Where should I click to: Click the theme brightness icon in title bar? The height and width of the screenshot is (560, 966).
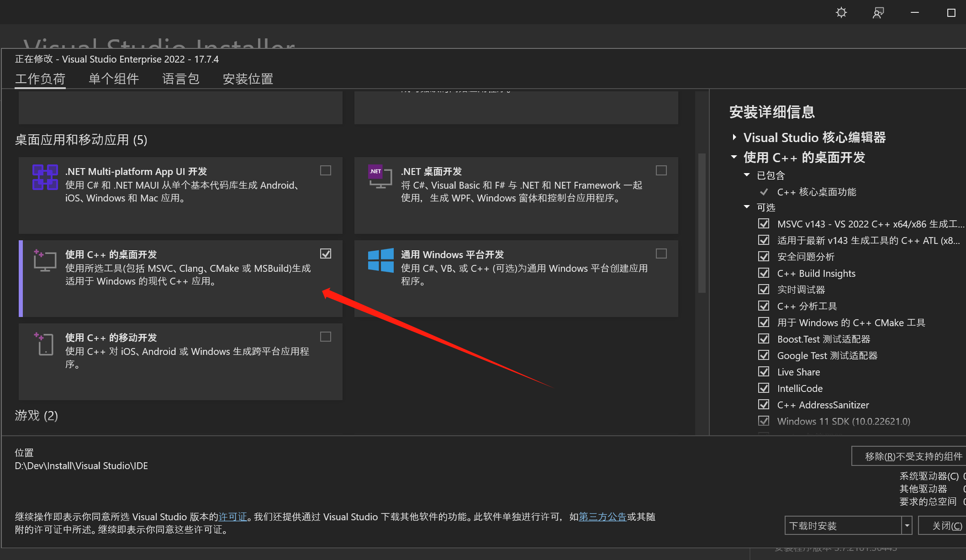click(841, 12)
